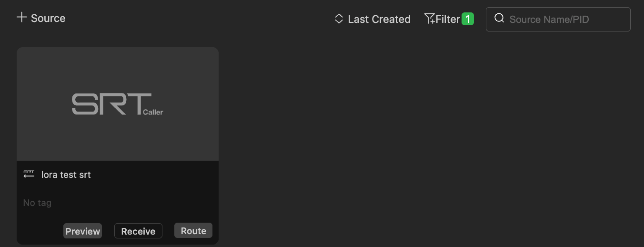The height and width of the screenshot is (247, 644).
Task: Focus the Source Name/PID search field
Action: [x=558, y=19]
